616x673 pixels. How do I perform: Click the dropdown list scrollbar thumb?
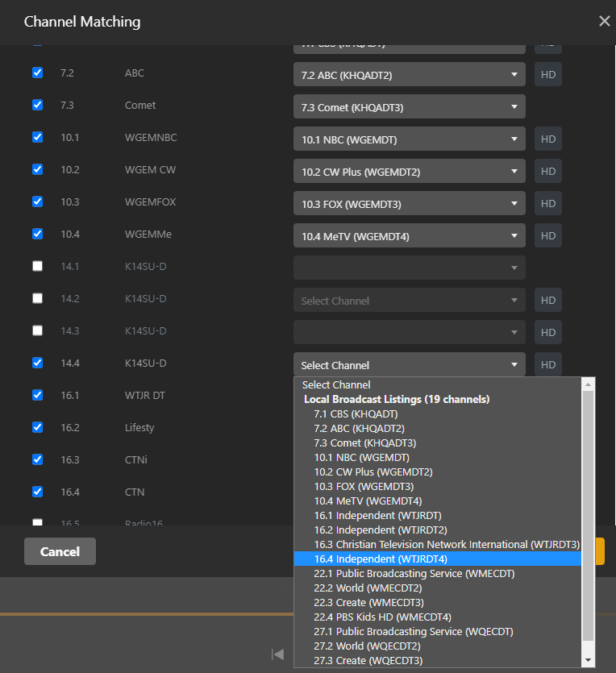click(x=588, y=516)
